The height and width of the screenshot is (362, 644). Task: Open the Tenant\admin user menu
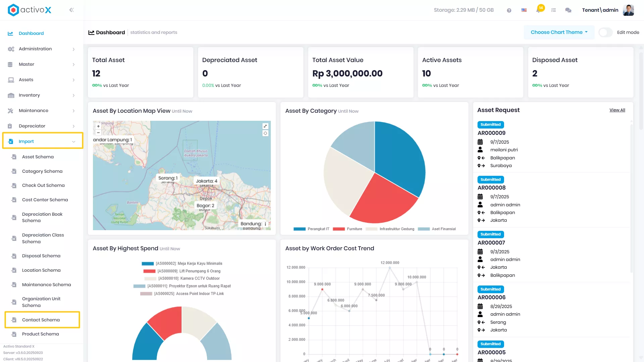pos(600,10)
